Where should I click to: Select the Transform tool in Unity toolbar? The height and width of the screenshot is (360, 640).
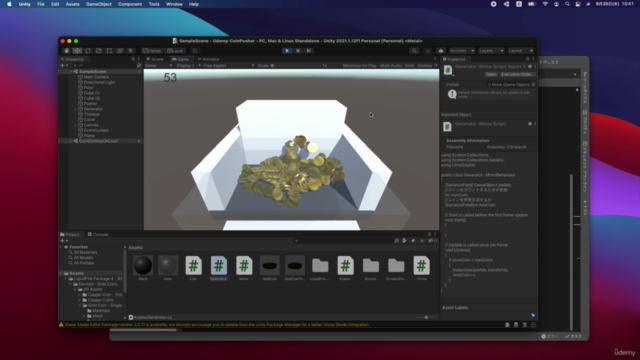[120, 51]
